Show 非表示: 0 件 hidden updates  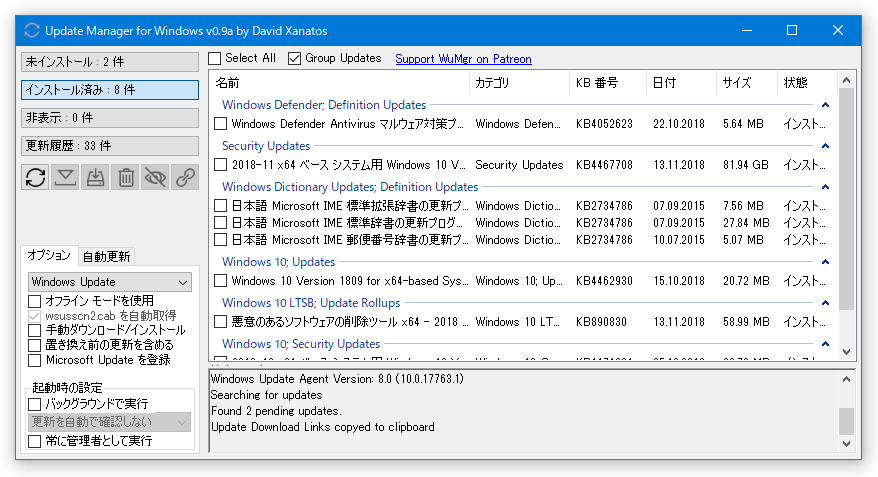click(x=110, y=118)
